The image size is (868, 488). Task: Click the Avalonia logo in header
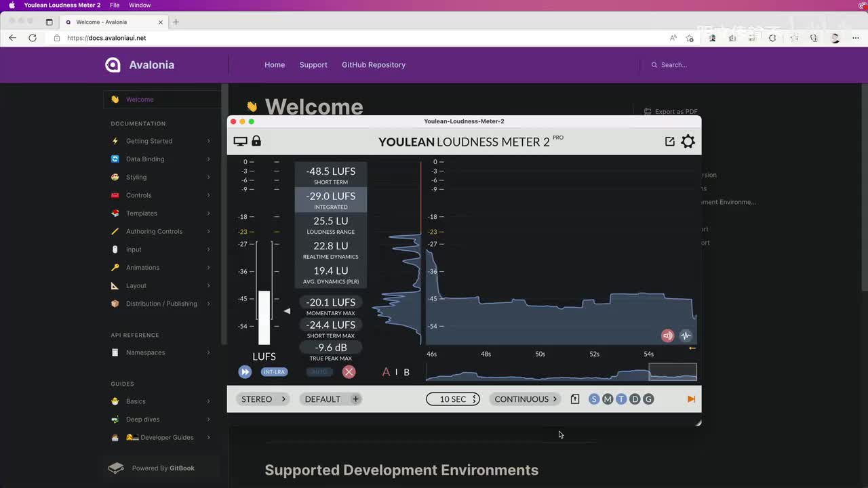click(x=140, y=65)
